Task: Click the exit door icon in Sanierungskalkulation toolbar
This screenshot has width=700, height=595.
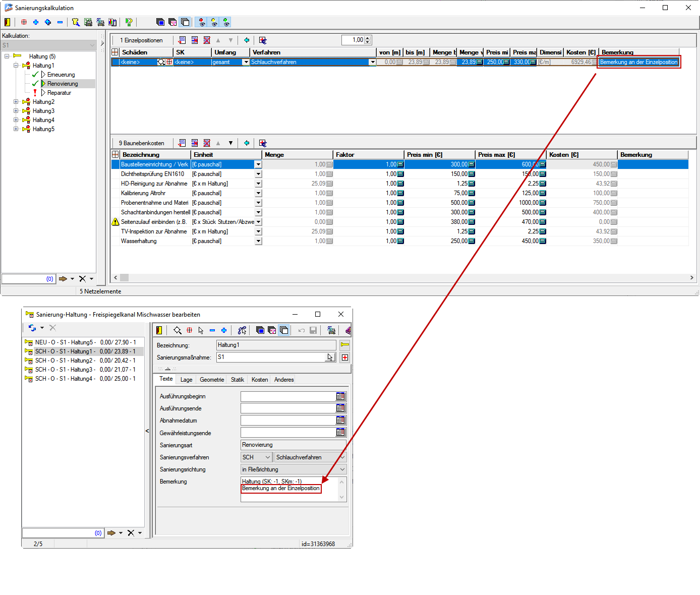Action: pyautogui.click(x=7, y=22)
